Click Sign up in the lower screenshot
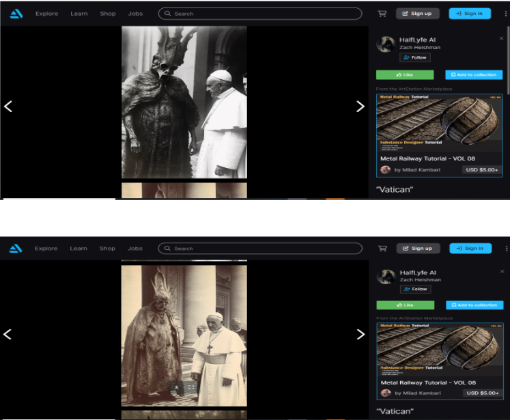 419,249
